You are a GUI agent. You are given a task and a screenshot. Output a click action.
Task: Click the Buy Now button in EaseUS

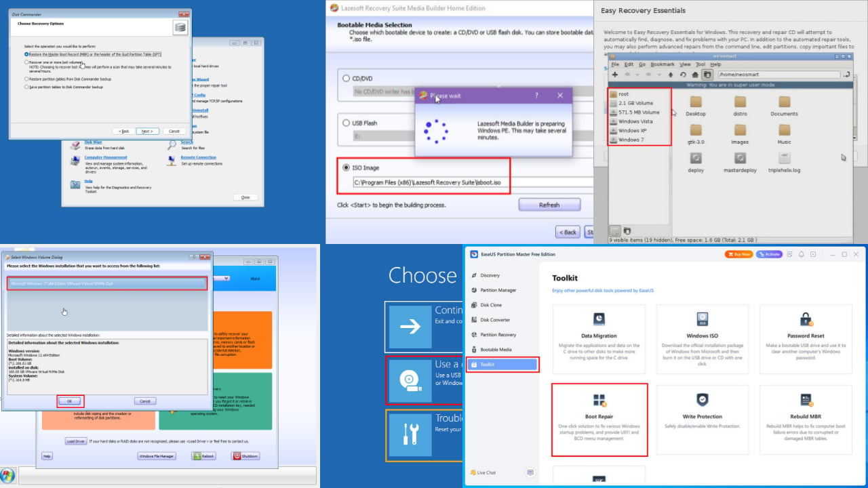coord(738,254)
